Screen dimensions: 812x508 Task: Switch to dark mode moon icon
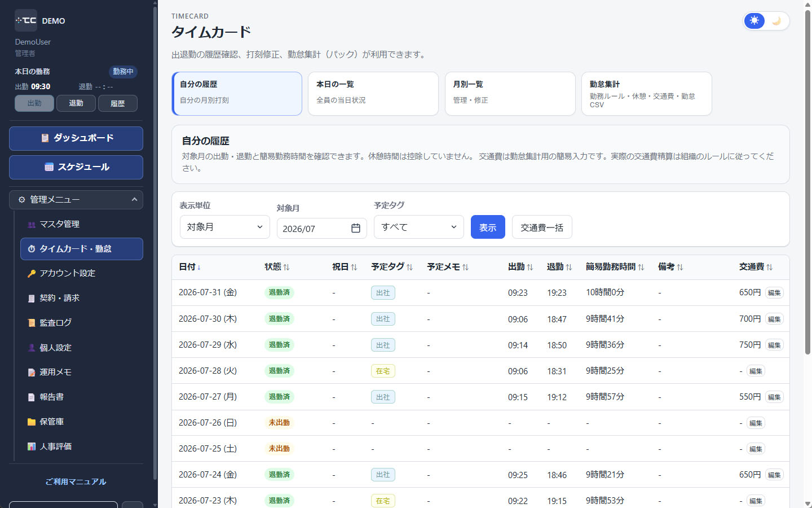pos(776,21)
